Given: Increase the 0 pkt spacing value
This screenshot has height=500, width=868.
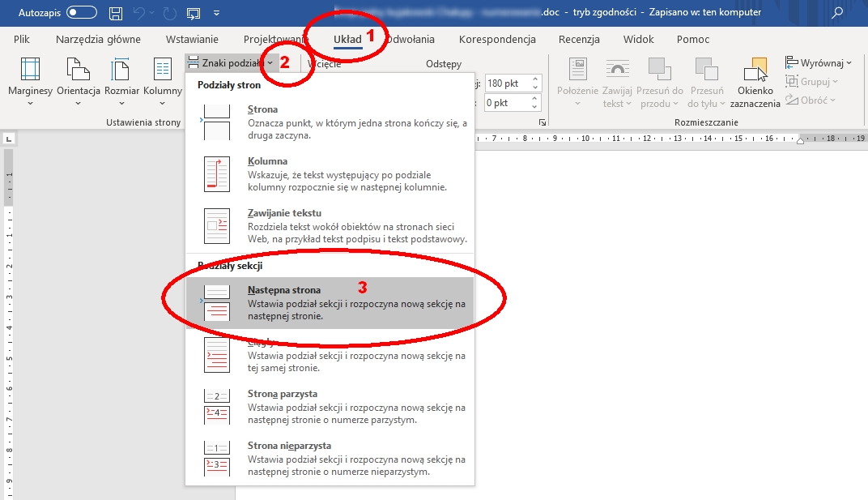Looking at the screenshot, I should (535, 99).
